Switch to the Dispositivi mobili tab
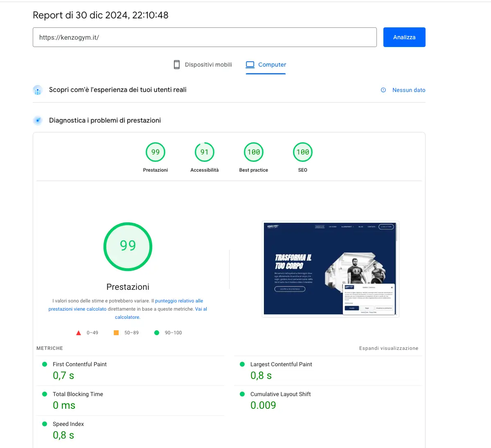 [x=208, y=65]
